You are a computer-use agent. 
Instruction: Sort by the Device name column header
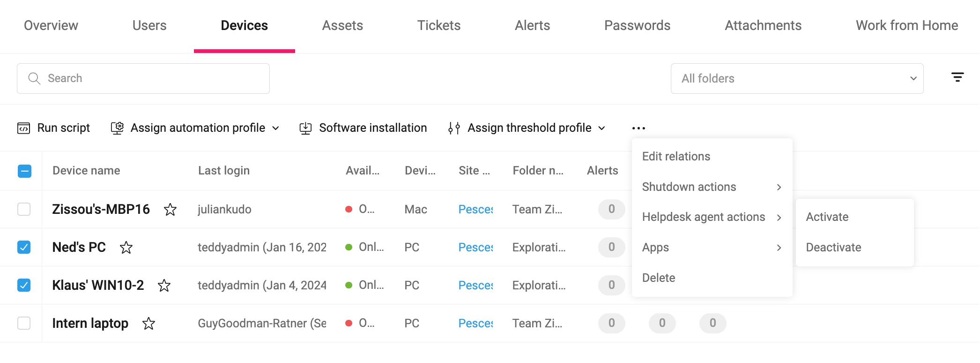[86, 171]
